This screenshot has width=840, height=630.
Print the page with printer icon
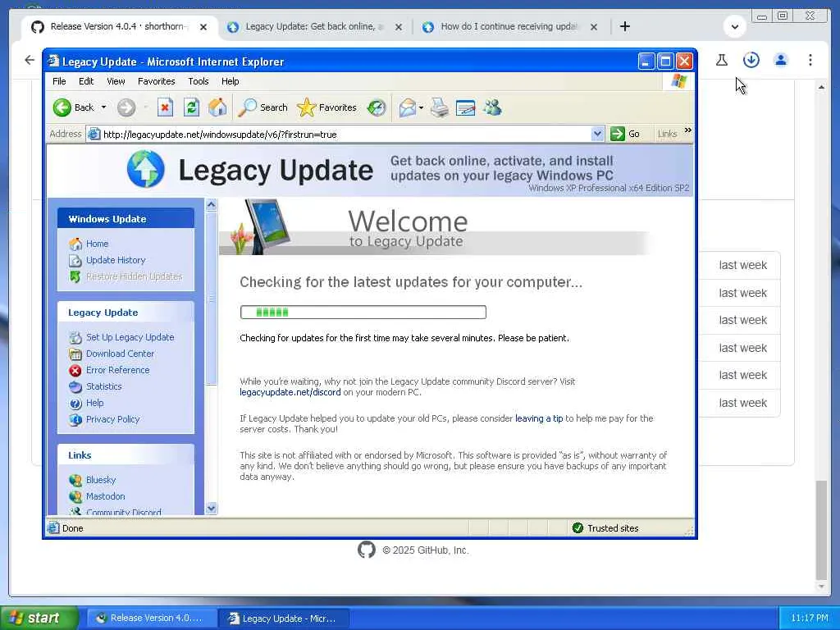(440, 107)
